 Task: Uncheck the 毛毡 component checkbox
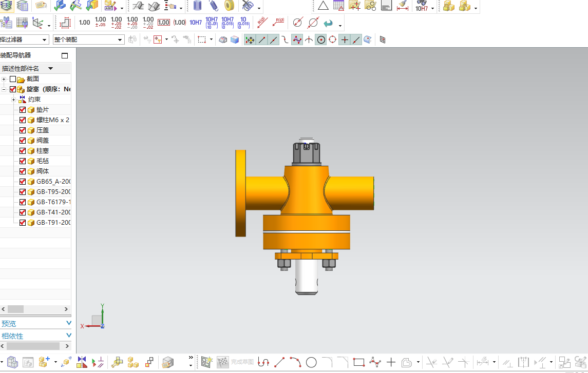[x=23, y=161]
